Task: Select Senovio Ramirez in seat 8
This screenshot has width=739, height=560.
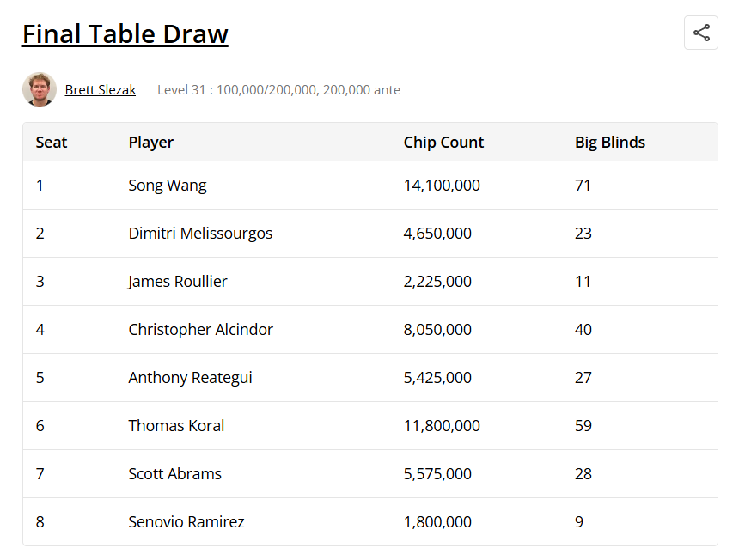Action: (x=186, y=521)
